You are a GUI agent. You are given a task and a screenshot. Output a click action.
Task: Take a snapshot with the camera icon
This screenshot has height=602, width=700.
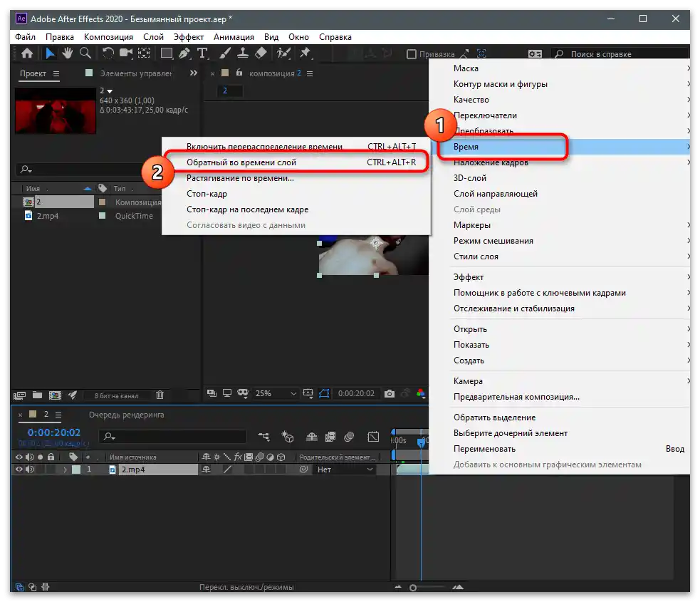pyautogui.click(x=390, y=393)
